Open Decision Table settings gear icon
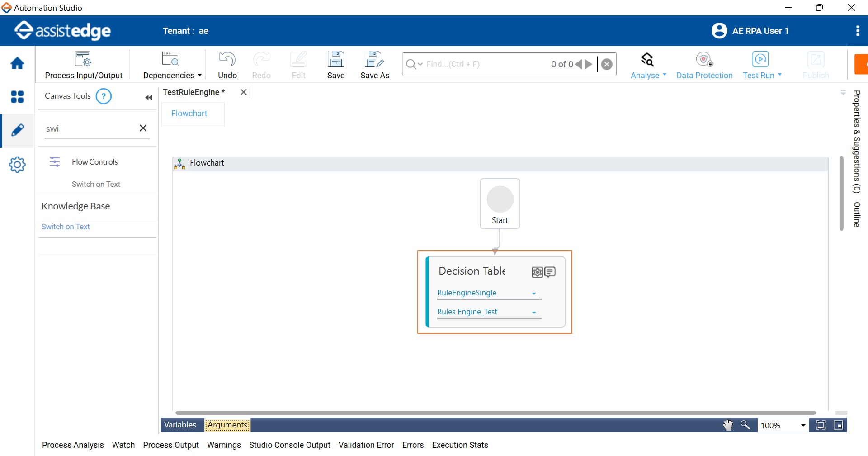This screenshot has width=868, height=456. click(x=537, y=272)
